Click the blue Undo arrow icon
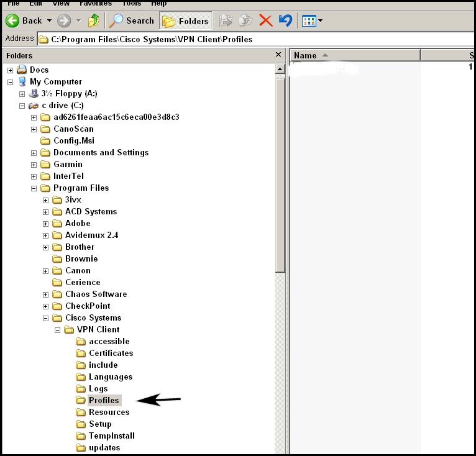 [285, 21]
